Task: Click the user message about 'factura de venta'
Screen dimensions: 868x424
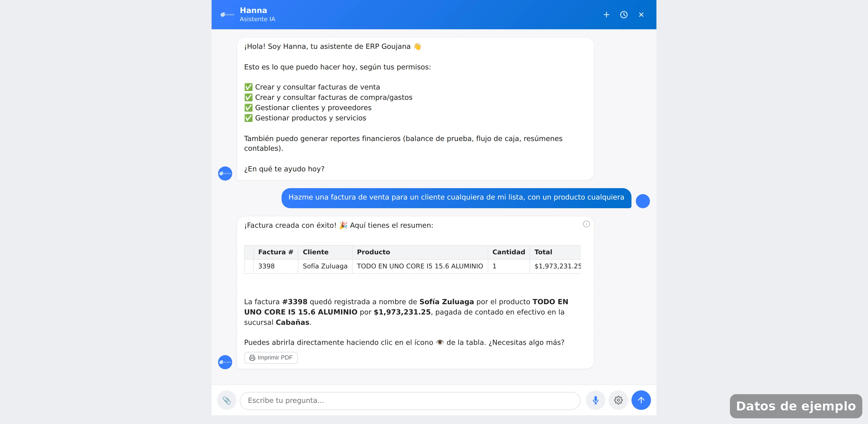Action: pos(456,198)
